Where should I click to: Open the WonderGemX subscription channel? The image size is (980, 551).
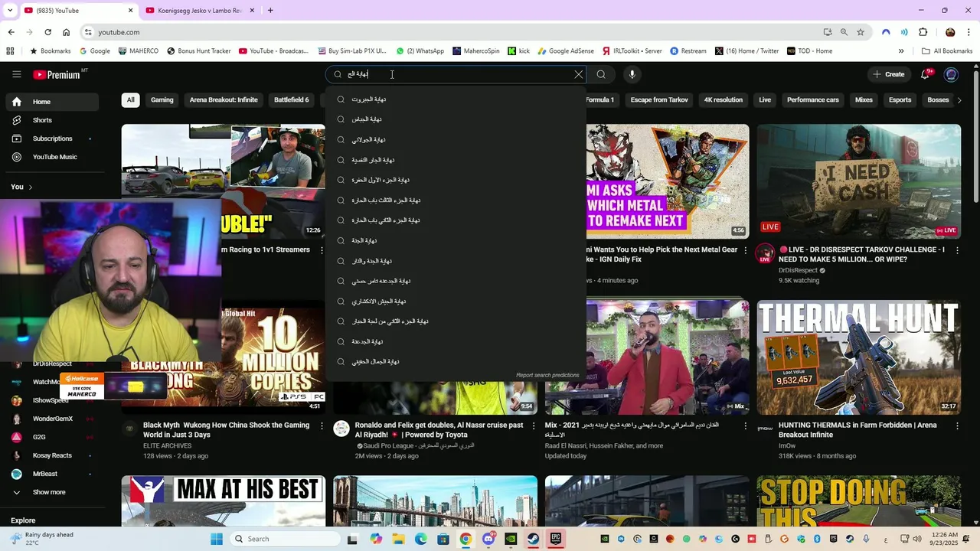[52, 419]
